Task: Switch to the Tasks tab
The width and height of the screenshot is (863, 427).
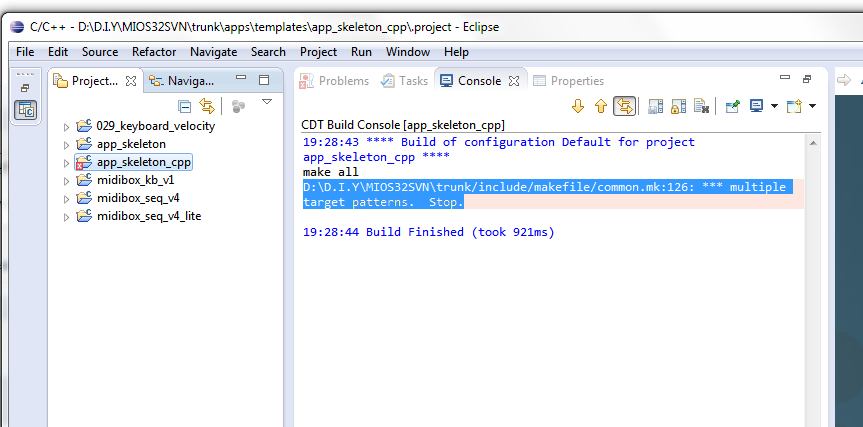Action: coord(405,81)
